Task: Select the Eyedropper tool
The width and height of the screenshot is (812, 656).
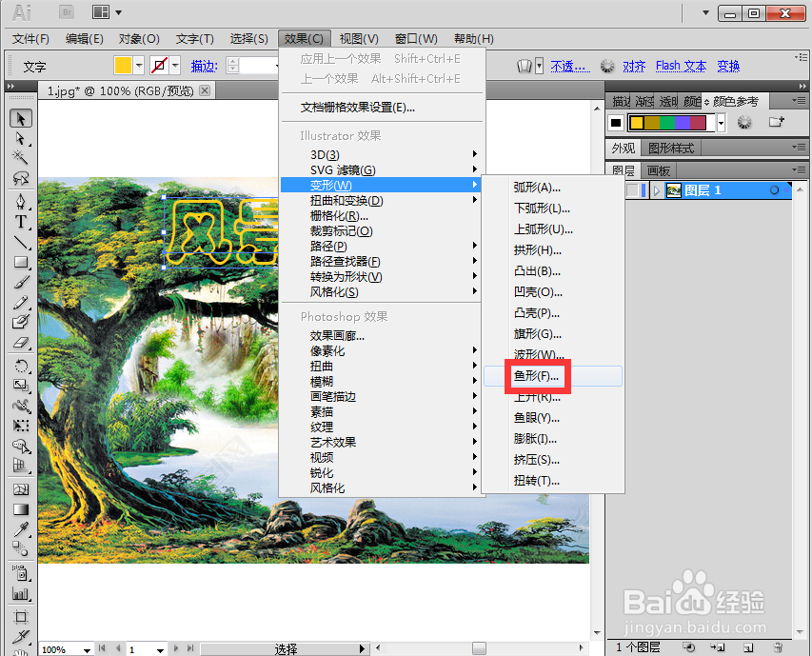Action: click(21, 529)
